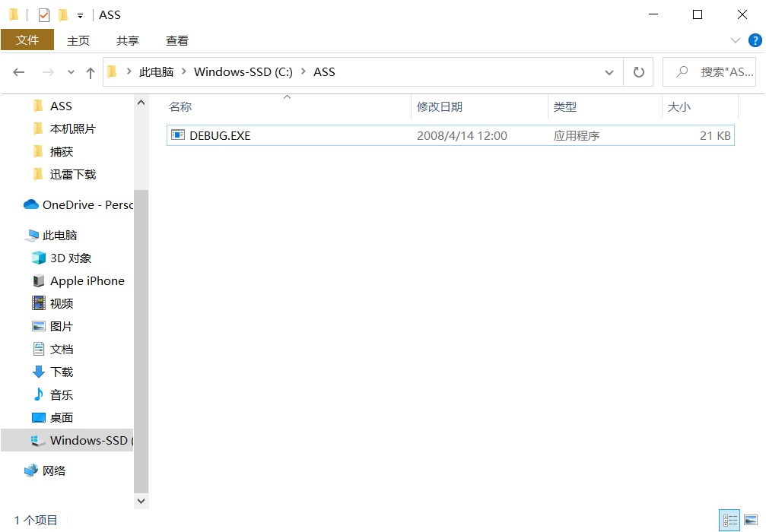Open 网络 in the navigation pane
Viewport: 766px width, 532px height.
(54, 471)
